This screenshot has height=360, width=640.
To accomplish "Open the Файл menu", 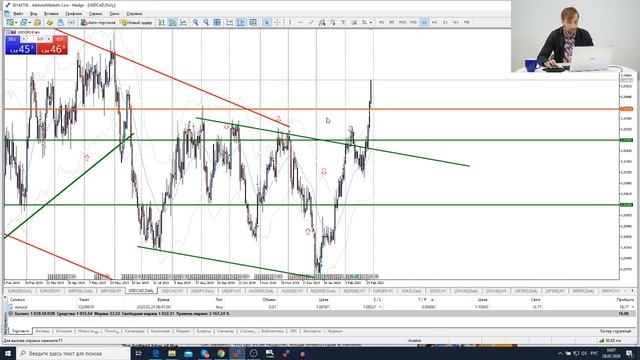I will pyautogui.click(x=18, y=13).
